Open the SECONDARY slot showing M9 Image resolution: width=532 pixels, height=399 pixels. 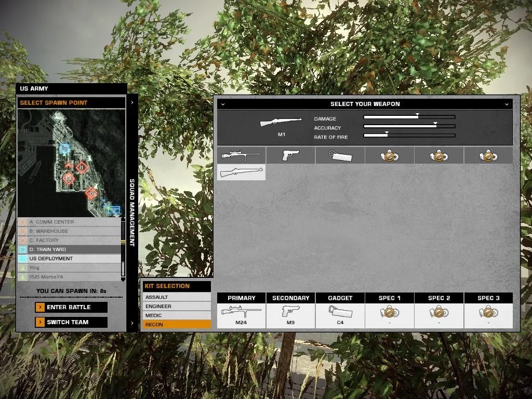[x=291, y=311]
